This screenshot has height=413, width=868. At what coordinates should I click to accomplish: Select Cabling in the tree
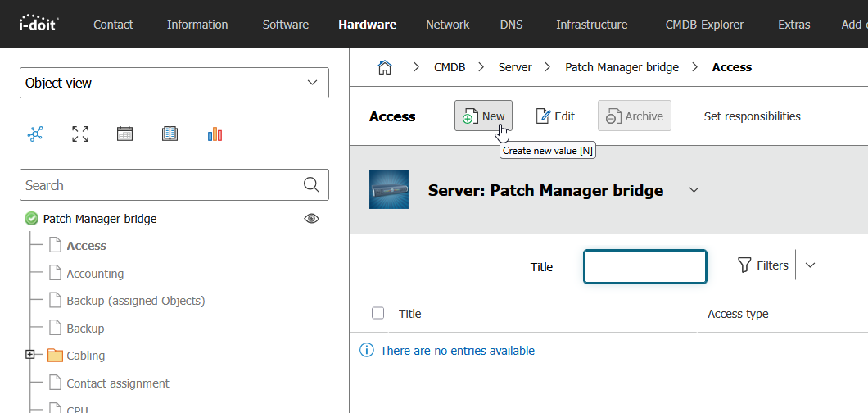(x=86, y=356)
